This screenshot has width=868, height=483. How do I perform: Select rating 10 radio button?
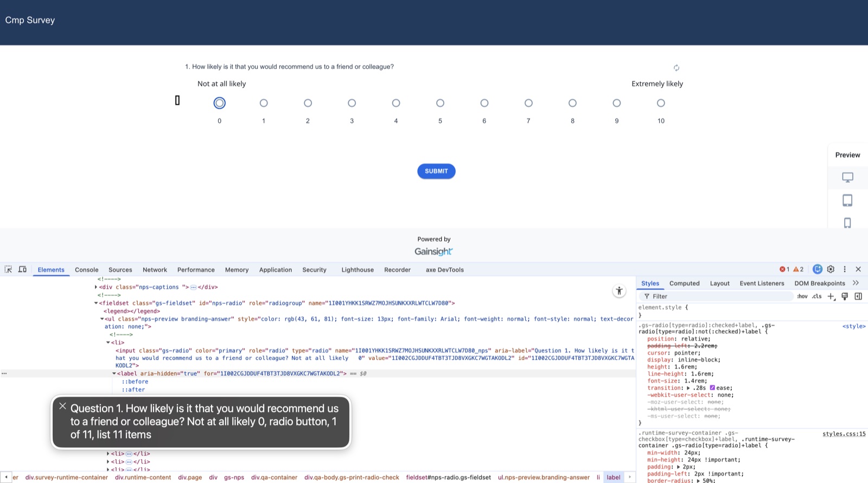(661, 103)
